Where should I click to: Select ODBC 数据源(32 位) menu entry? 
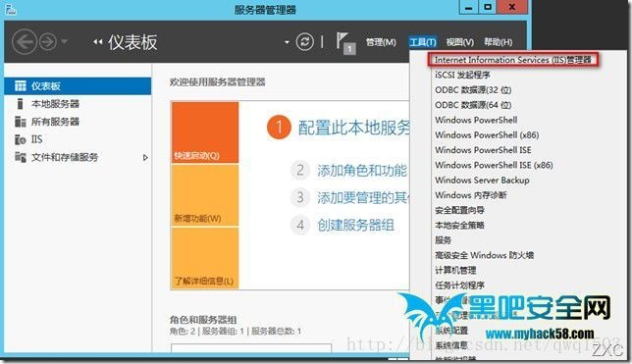click(x=473, y=90)
